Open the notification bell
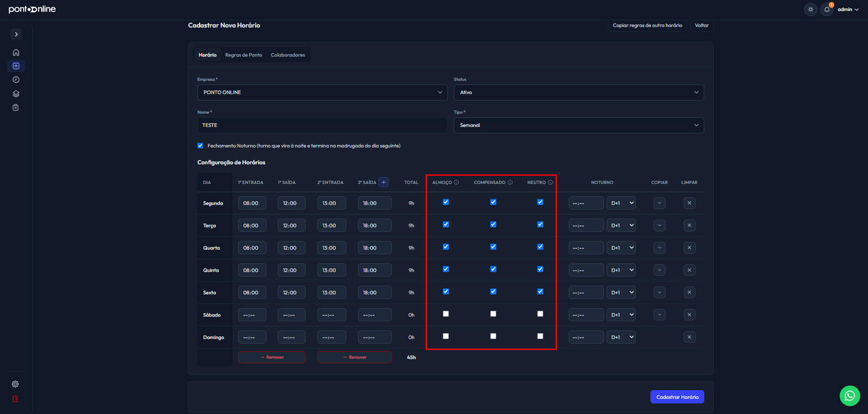This screenshot has width=868, height=414. [x=827, y=9]
